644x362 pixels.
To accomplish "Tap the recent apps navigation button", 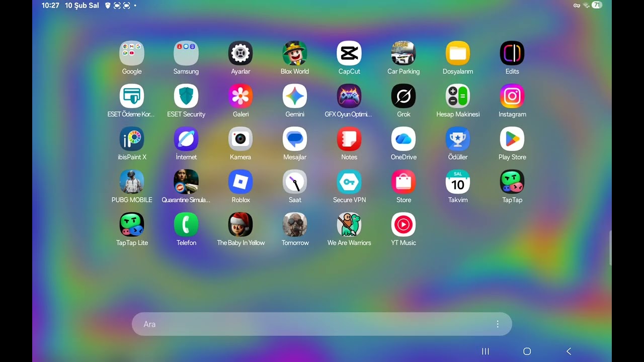I will click(x=486, y=351).
